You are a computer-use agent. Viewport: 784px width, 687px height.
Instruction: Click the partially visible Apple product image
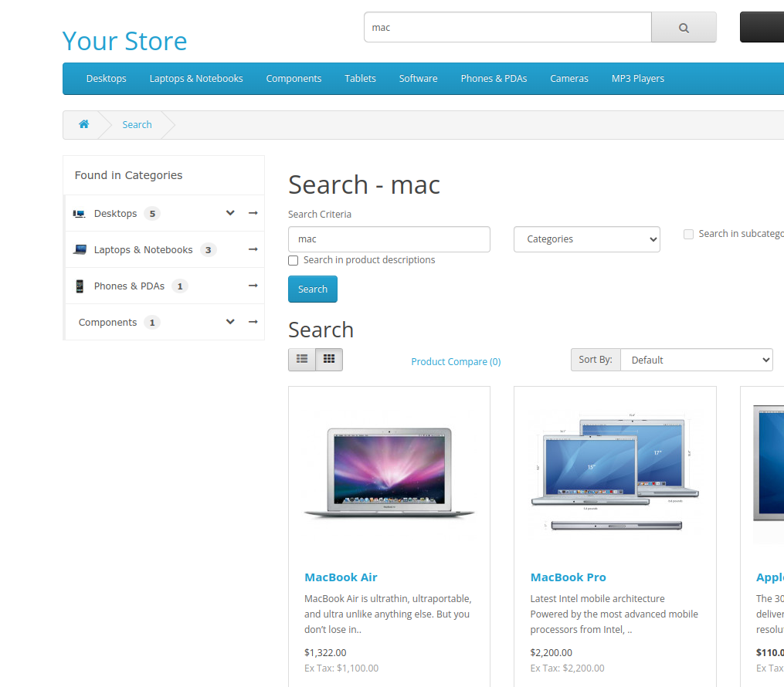pos(769,472)
